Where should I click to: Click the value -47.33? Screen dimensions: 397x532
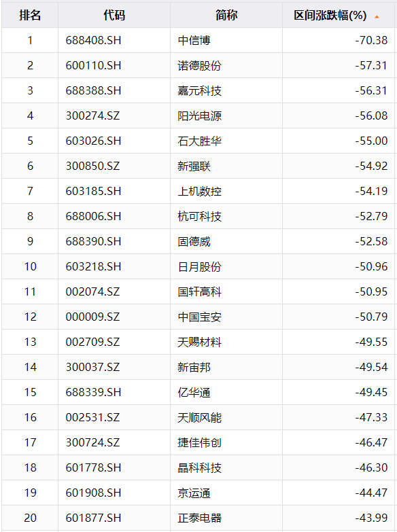[371, 417]
